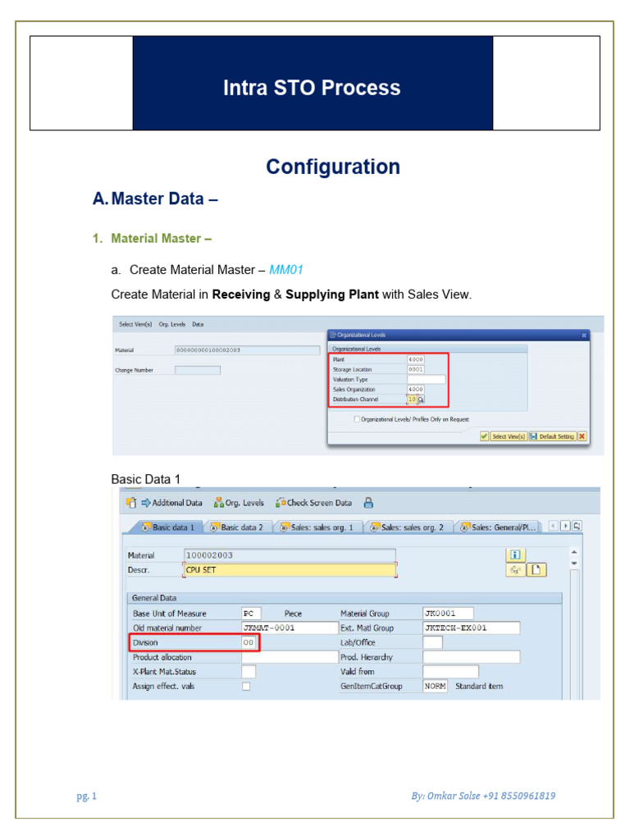Screen dimensions: 630x840
Task: Click the Data toolbar item
Action: (198, 324)
